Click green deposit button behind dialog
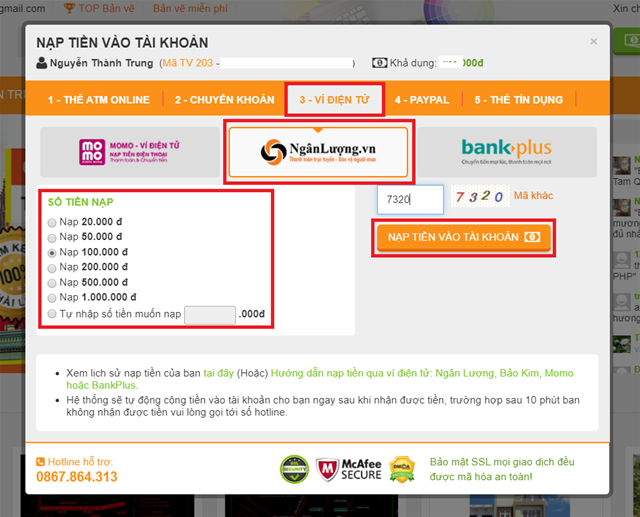 coord(627,41)
